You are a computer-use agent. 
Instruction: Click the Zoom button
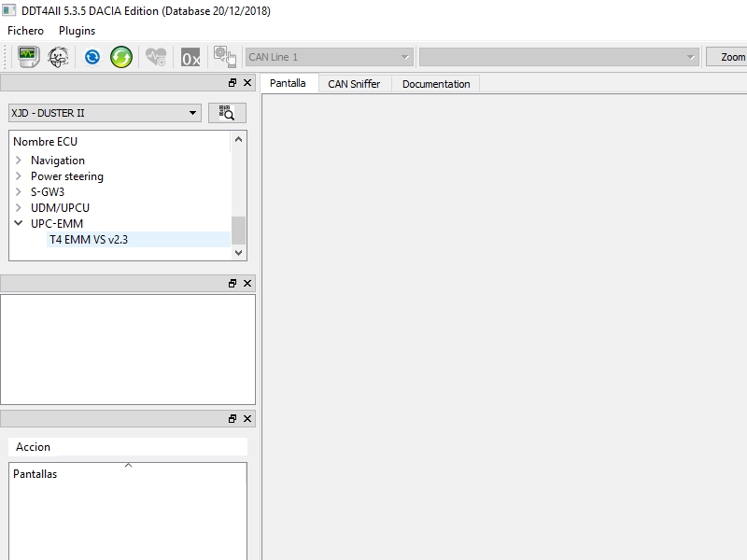point(727,57)
